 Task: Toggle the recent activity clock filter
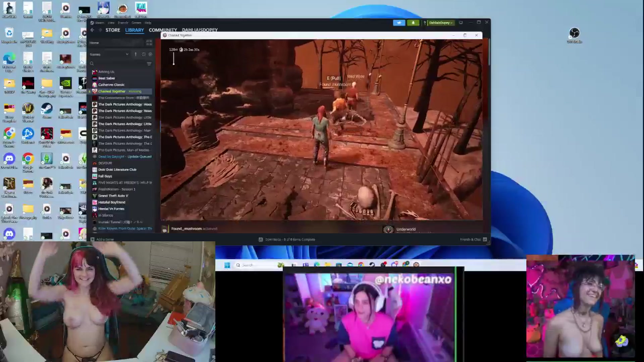(x=144, y=54)
